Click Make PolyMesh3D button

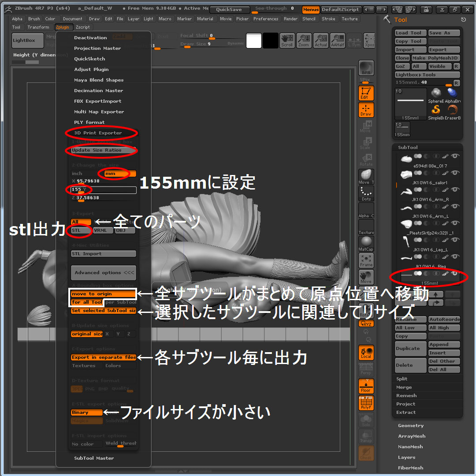point(435,58)
